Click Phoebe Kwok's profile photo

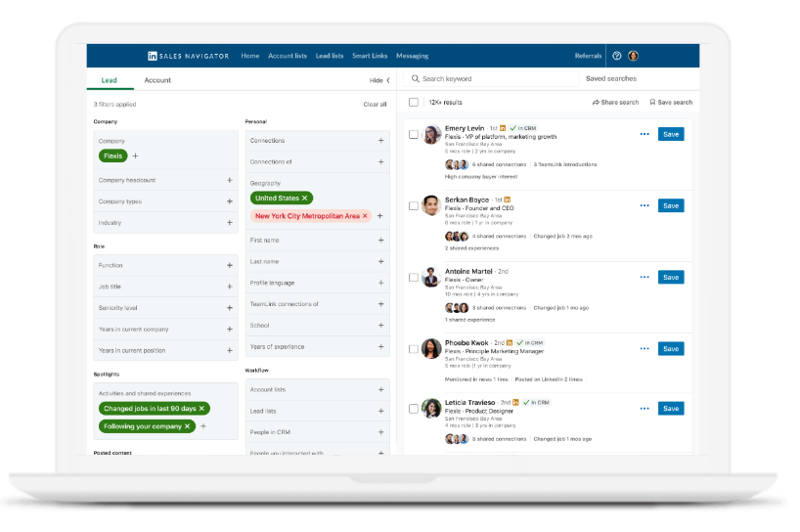(431, 349)
